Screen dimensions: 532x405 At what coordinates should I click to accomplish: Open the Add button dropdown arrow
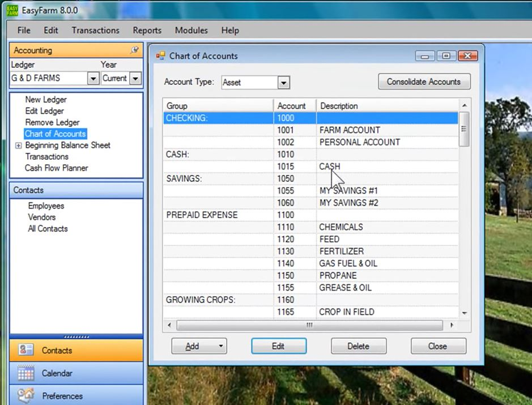coord(220,346)
